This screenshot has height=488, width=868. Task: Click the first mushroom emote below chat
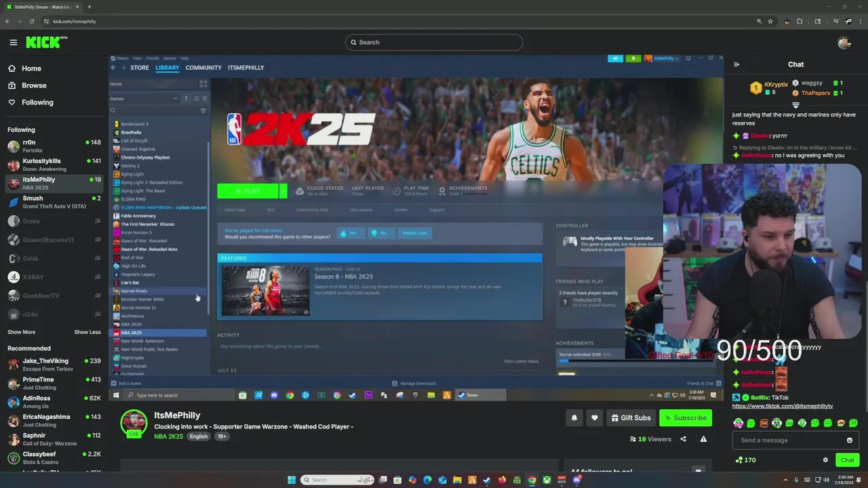tap(738, 423)
